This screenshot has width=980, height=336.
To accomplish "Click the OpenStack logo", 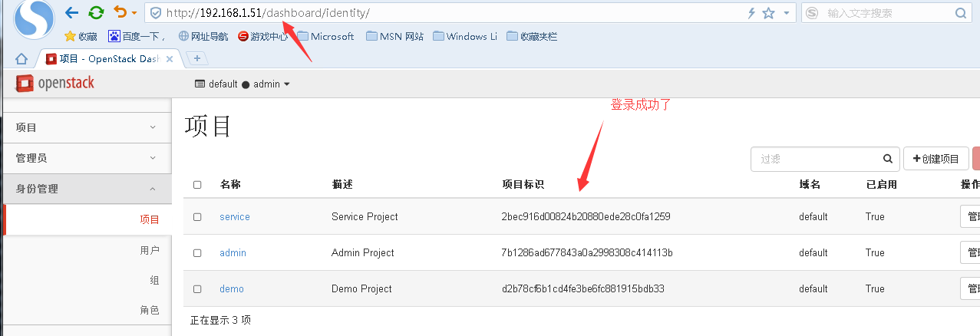I will point(54,84).
